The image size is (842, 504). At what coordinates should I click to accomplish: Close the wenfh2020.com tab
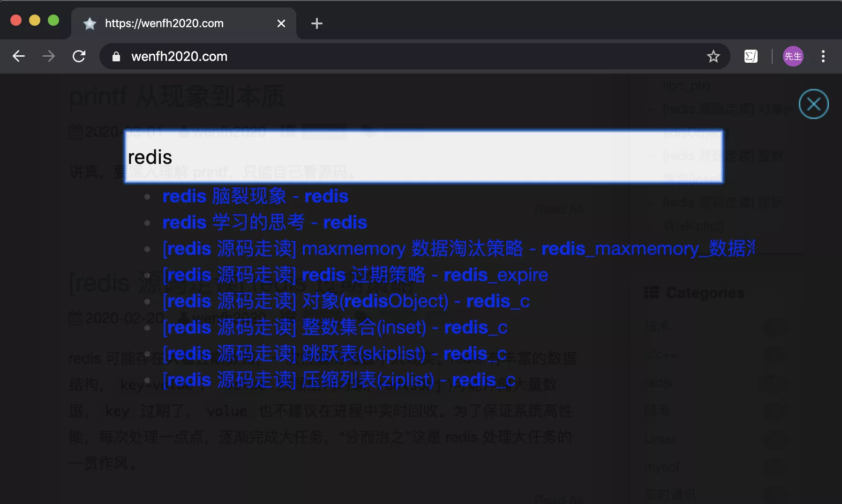tap(281, 23)
